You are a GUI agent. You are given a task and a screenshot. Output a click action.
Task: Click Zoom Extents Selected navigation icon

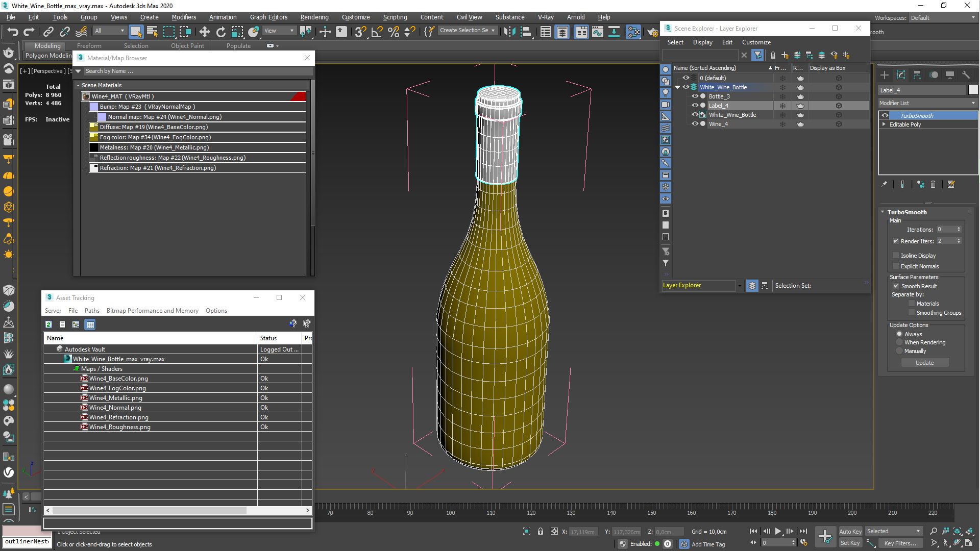[x=957, y=531]
